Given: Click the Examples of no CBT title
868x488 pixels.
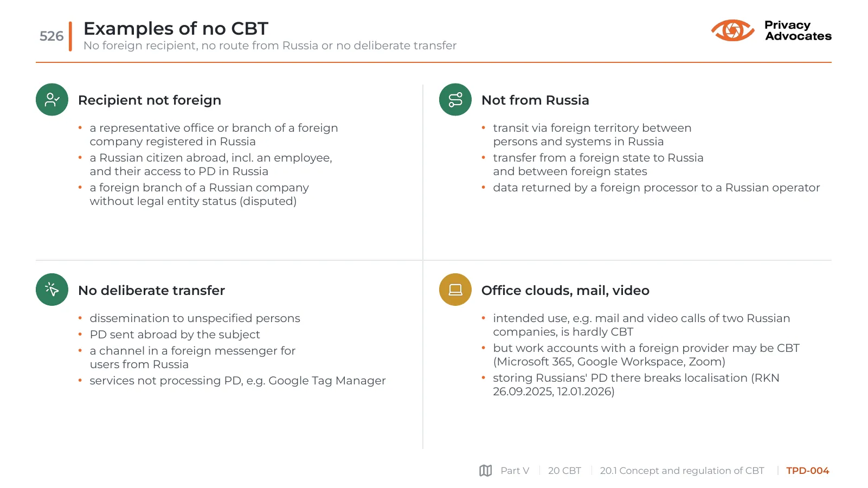Looking at the screenshot, I should (x=176, y=28).
